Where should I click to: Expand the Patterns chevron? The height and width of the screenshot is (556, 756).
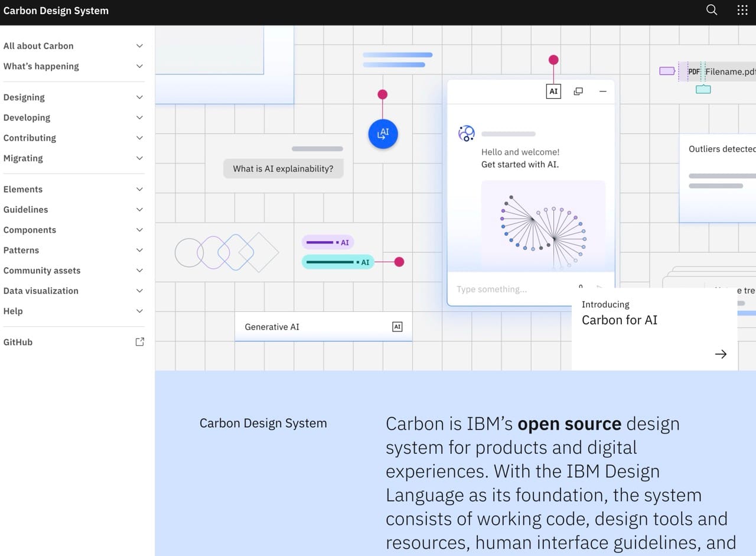click(x=139, y=250)
